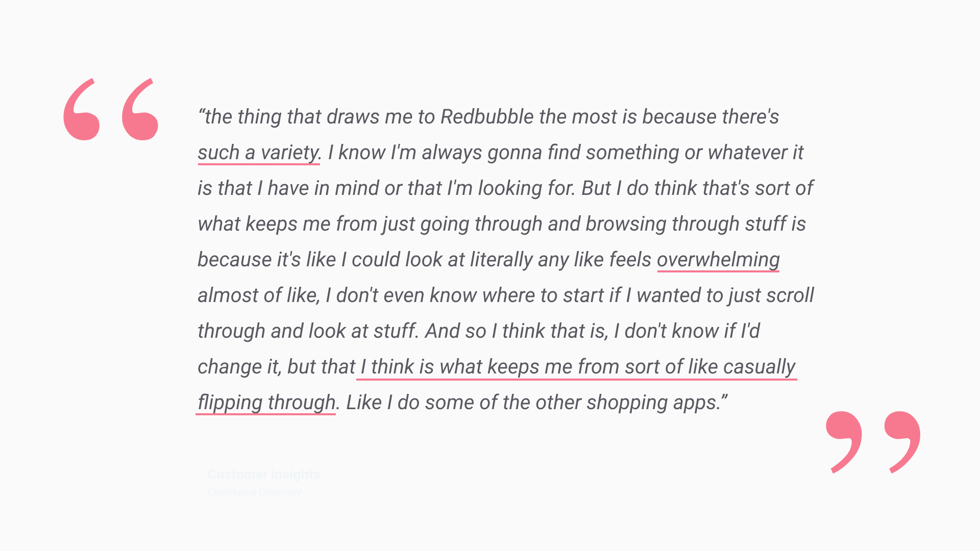Click the faint "Customer insights" heading
This screenshot has height=551, width=980.
pos(264,474)
